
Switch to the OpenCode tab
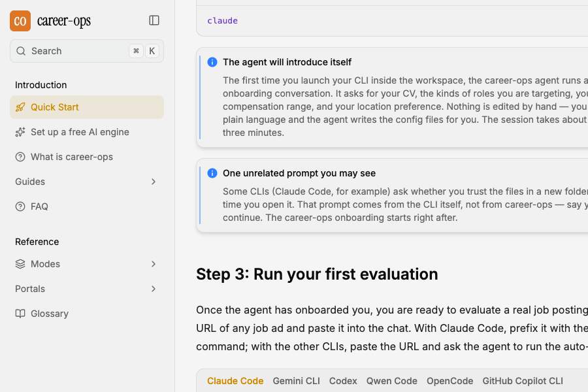449,381
